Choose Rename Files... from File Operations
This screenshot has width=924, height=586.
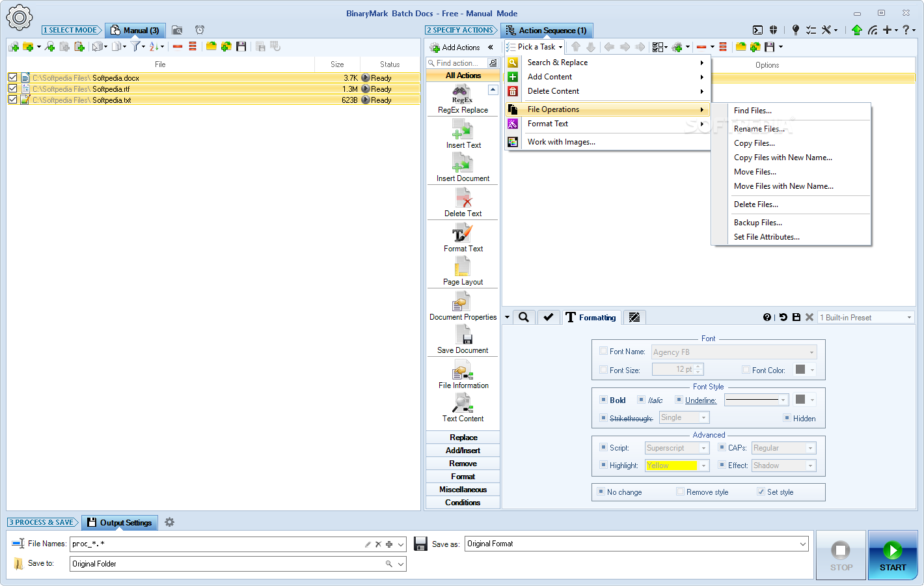click(x=791, y=129)
